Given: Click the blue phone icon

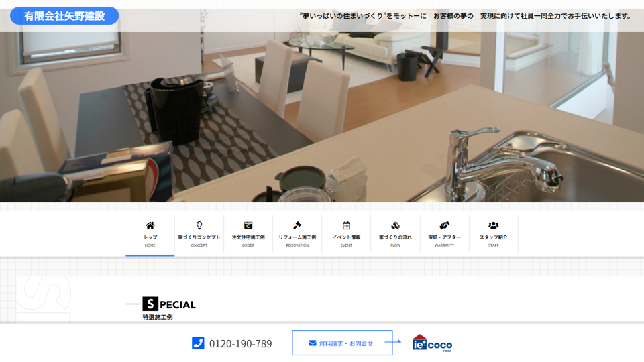Looking at the screenshot, I should [198, 343].
